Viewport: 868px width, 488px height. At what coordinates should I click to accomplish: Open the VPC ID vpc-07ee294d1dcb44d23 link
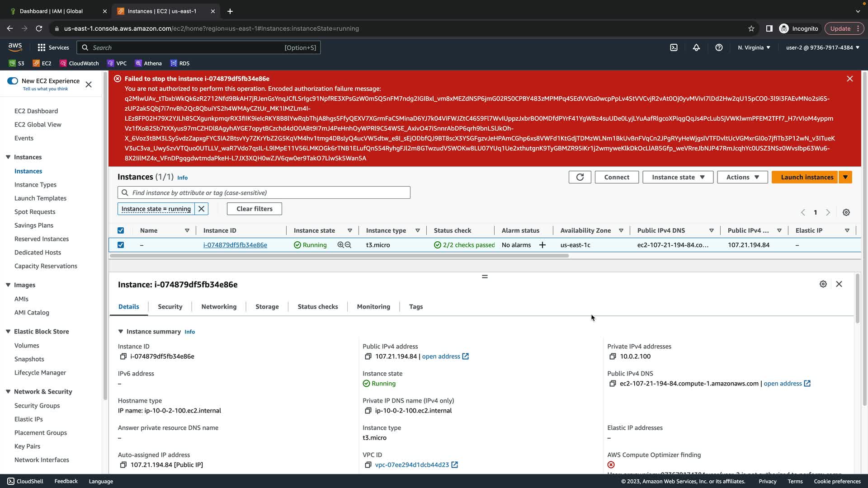point(412,465)
